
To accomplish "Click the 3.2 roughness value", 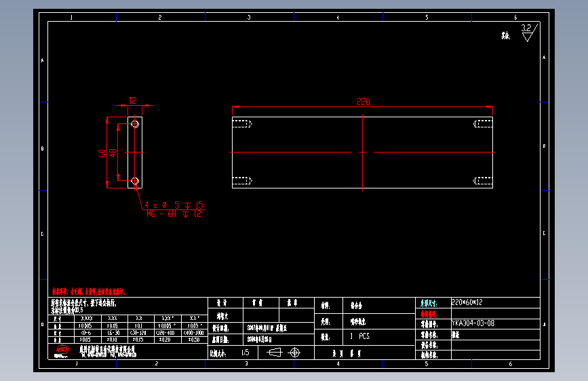I will 526,28.
